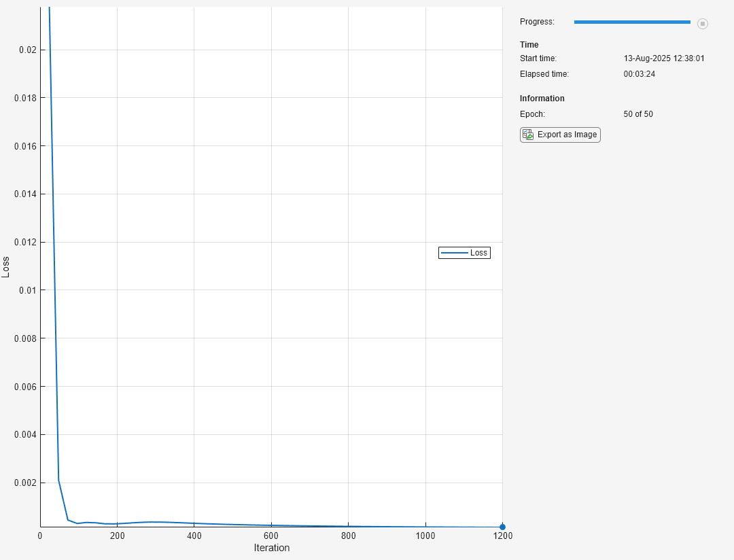The width and height of the screenshot is (734, 560).
Task: Click the final iteration marker dot
Action: tap(502, 527)
